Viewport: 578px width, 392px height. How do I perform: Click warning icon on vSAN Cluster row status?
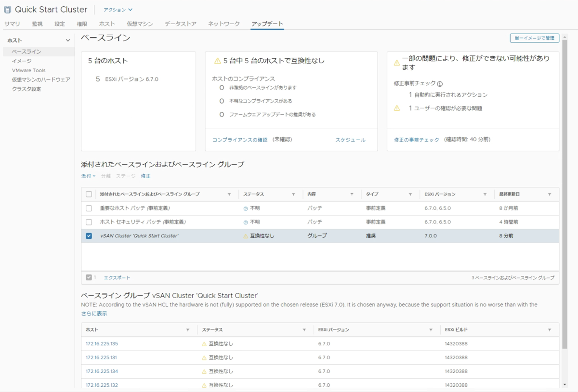(x=246, y=236)
